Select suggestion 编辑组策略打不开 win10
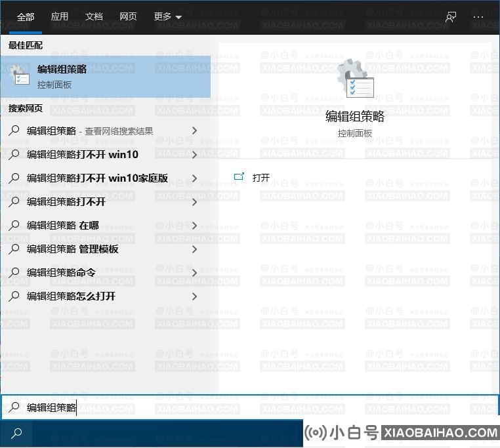The width and height of the screenshot is (500, 448). [x=106, y=155]
